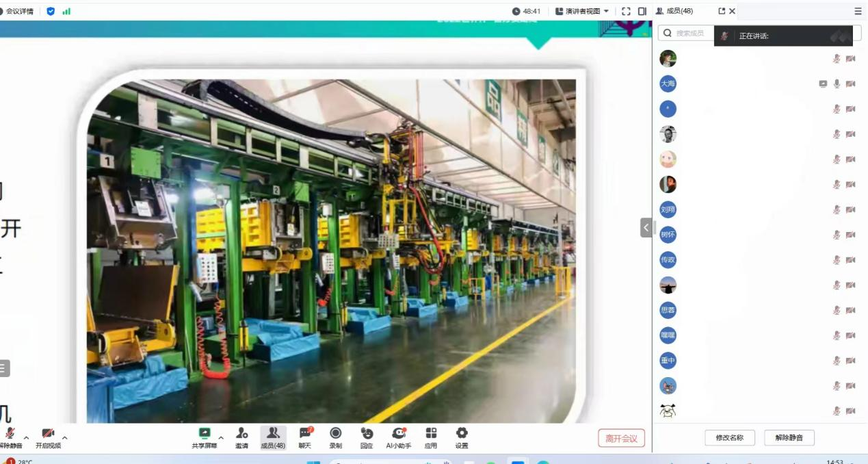Enter full screen via expand icon
The image size is (868, 464).
point(626,11)
